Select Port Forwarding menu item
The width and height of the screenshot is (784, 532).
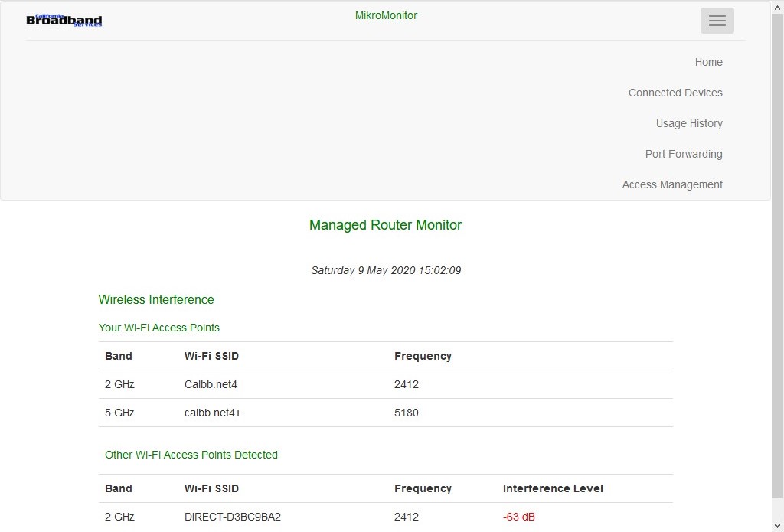click(x=683, y=154)
